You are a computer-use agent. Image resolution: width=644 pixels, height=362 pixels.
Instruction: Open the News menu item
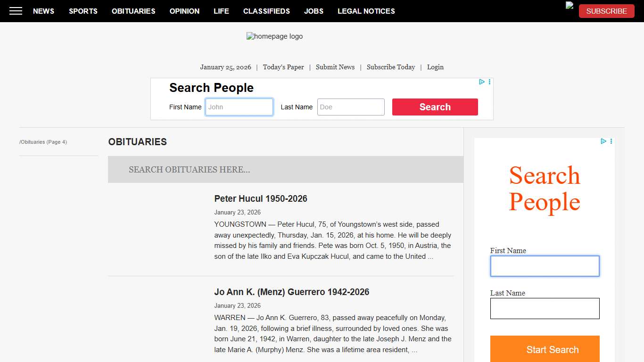point(43,11)
